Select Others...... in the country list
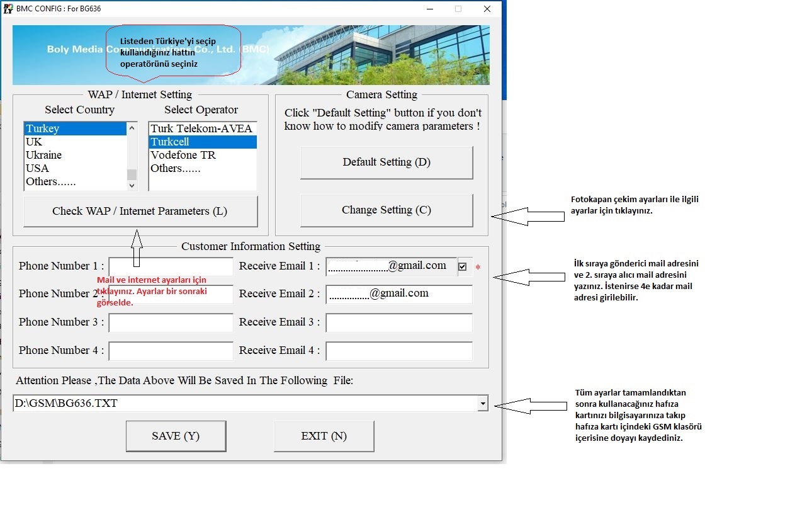Image resolution: width=812 pixels, height=529 pixels. (x=75, y=181)
